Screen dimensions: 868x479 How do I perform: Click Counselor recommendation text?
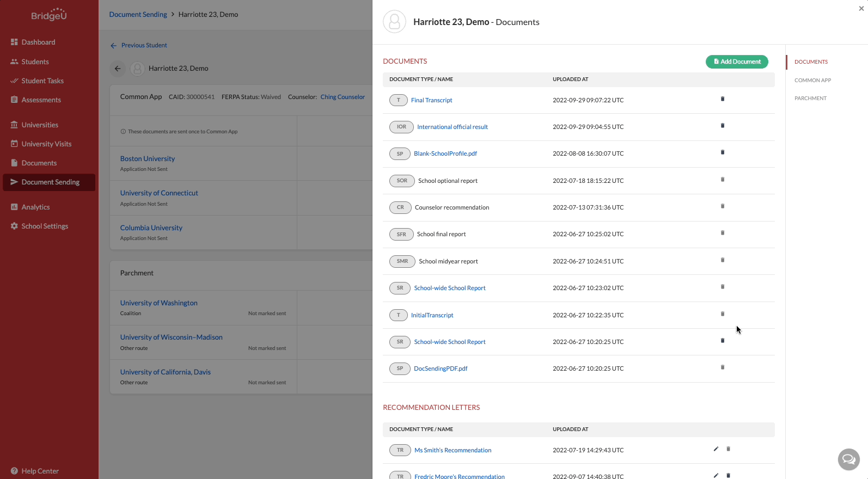pyautogui.click(x=452, y=207)
